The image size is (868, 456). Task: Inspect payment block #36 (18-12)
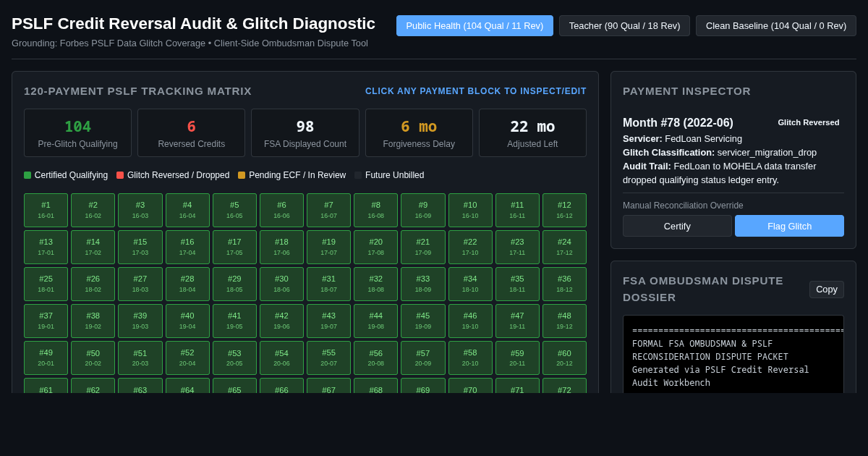564,284
